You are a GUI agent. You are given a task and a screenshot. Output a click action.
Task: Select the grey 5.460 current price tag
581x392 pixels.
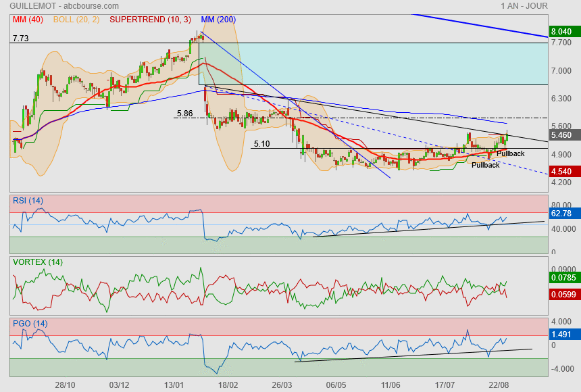tap(562, 135)
